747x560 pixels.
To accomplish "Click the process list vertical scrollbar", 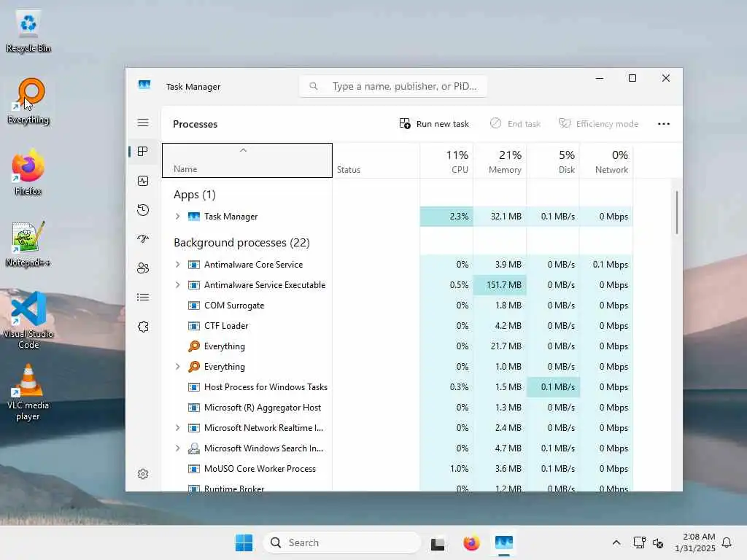I will (676, 212).
